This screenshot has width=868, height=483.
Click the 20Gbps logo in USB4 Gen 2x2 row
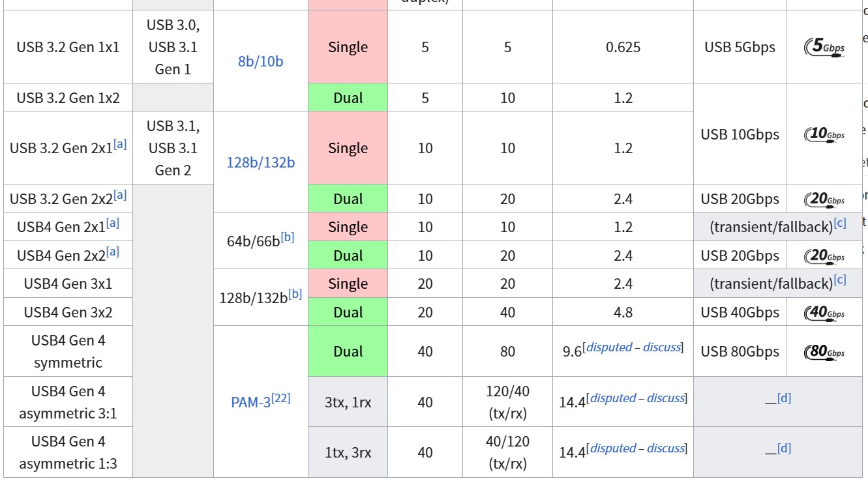click(x=825, y=256)
